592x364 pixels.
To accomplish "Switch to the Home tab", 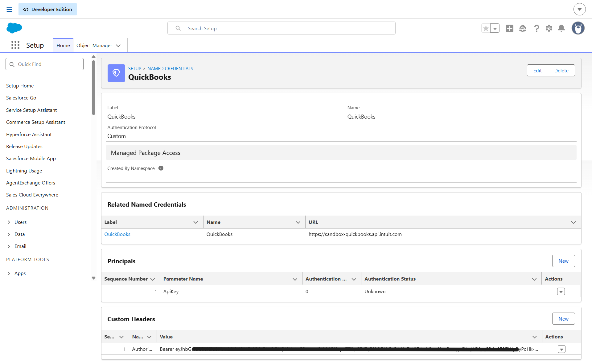I will click(x=63, y=46).
